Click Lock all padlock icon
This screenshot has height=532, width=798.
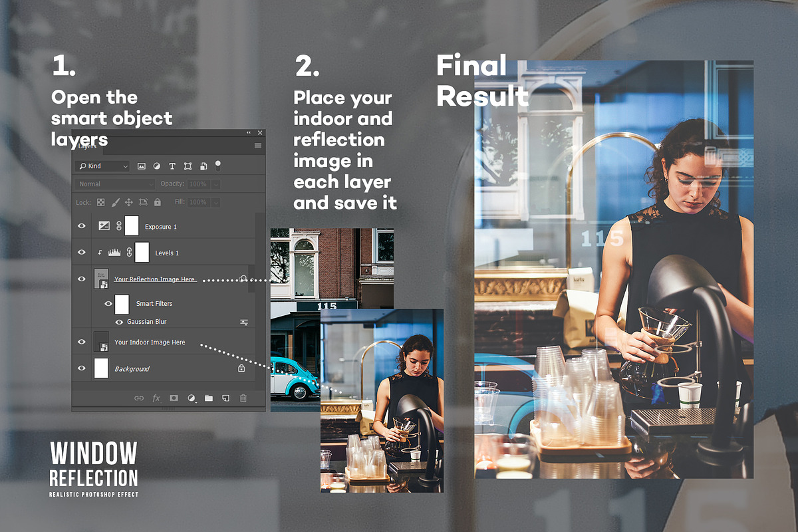pos(157,201)
